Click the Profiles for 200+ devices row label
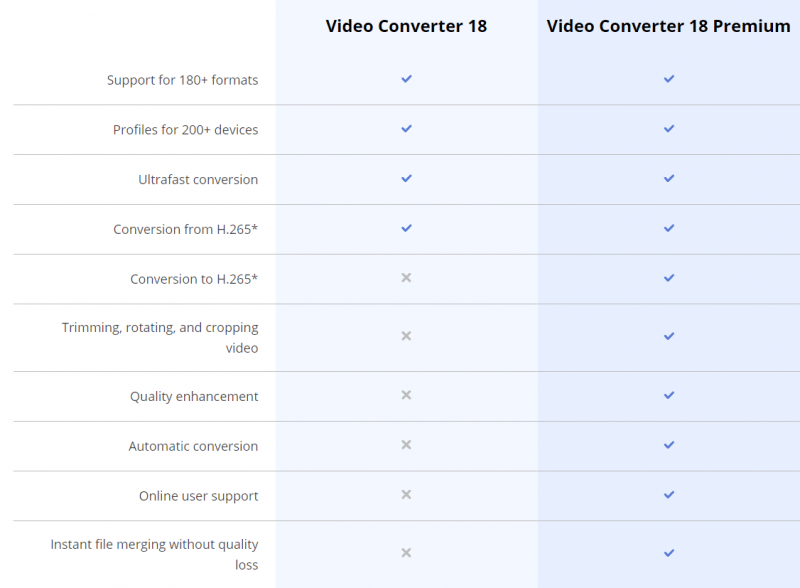The height and width of the screenshot is (588, 800). (188, 128)
